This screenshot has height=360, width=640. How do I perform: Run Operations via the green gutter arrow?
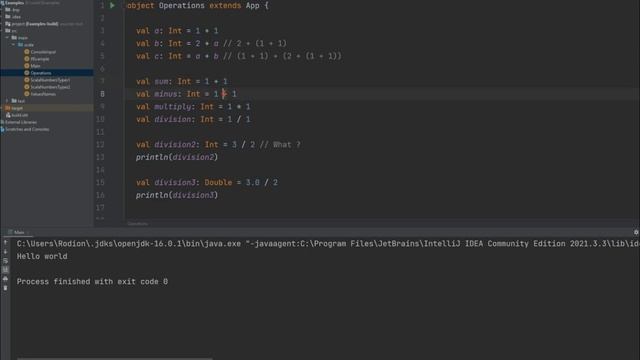click(112, 6)
